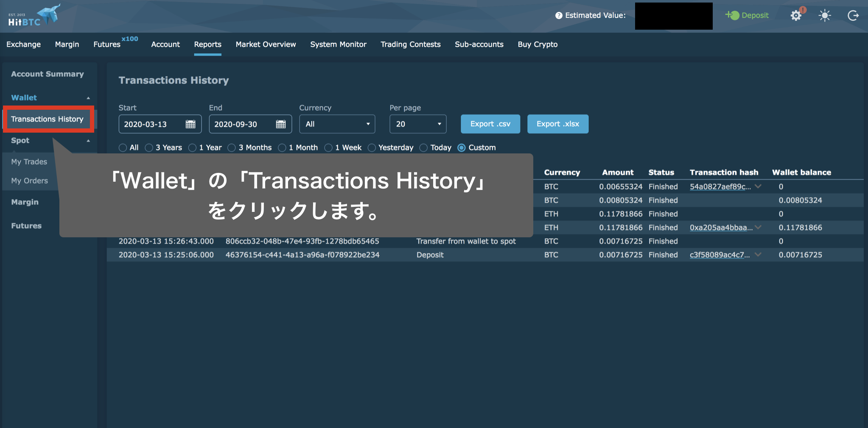The image size is (868, 428).
Task: Export transactions as .xlsx
Action: [558, 124]
